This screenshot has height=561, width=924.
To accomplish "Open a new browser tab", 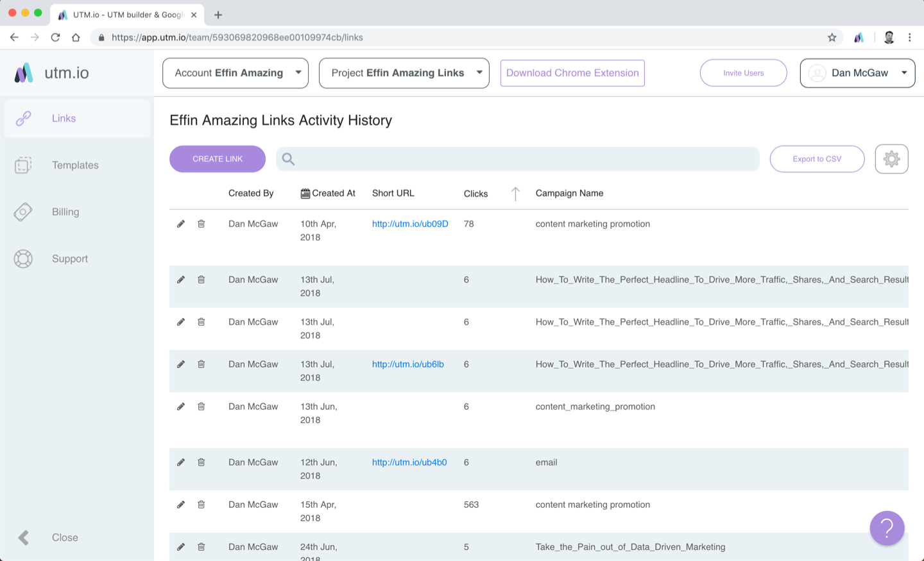I will [218, 15].
